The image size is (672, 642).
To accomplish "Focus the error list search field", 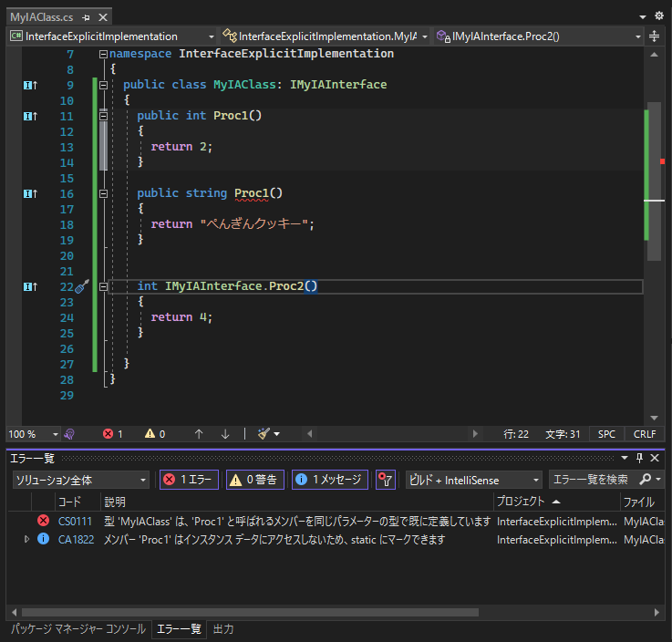I will 592,480.
